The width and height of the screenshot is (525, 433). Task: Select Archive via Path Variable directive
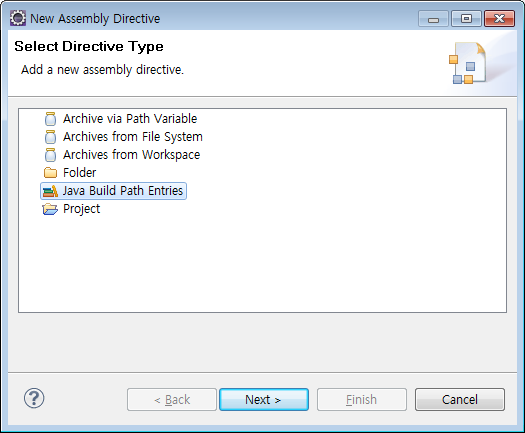tap(130, 119)
